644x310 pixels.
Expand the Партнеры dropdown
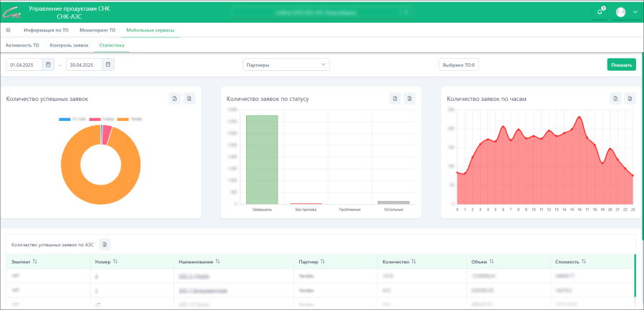click(286, 64)
